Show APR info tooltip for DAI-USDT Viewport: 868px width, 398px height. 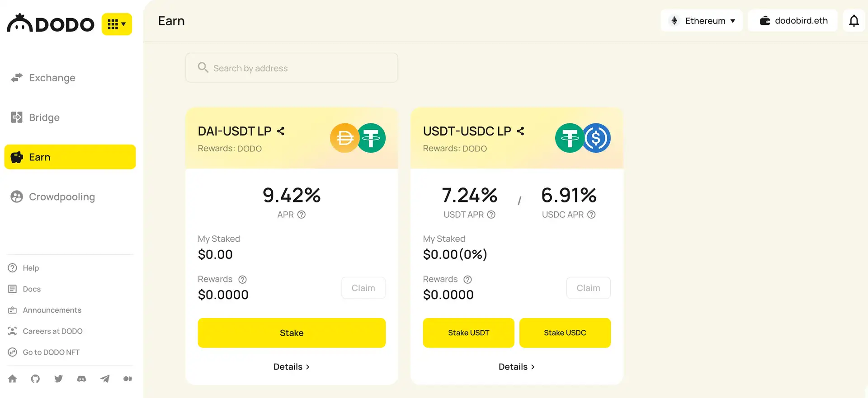click(x=302, y=215)
